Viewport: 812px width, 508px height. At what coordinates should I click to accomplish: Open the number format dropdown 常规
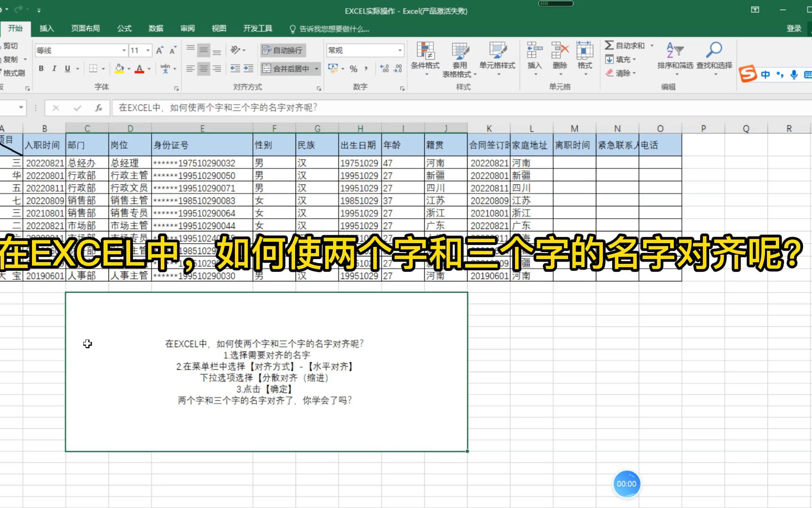coord(400,50)
